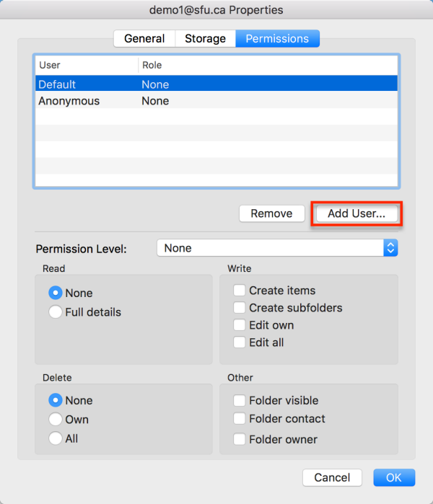Choose All under Delete

(56, 438)
